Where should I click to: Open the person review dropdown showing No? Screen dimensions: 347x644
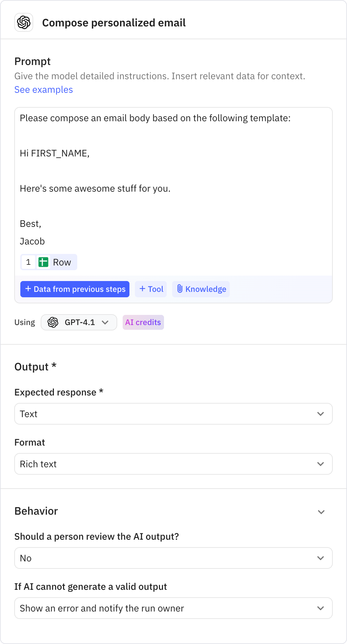173,558
